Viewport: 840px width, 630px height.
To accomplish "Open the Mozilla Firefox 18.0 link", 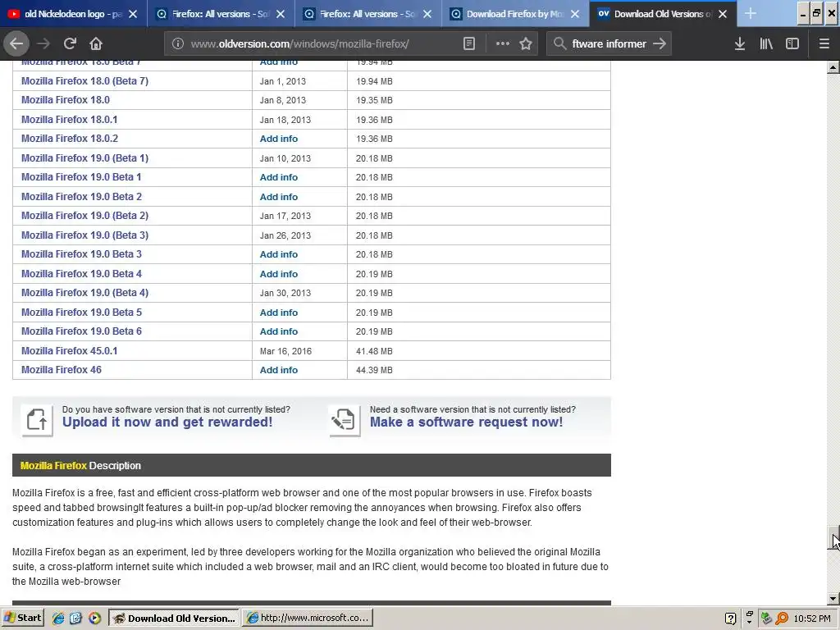I will 66,99.
